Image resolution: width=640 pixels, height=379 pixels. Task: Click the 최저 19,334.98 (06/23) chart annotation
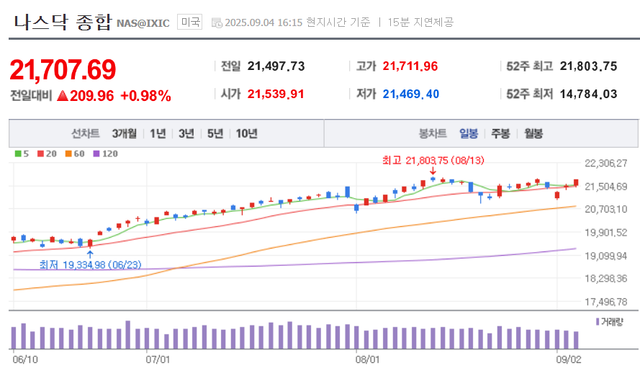click(90, 265)
